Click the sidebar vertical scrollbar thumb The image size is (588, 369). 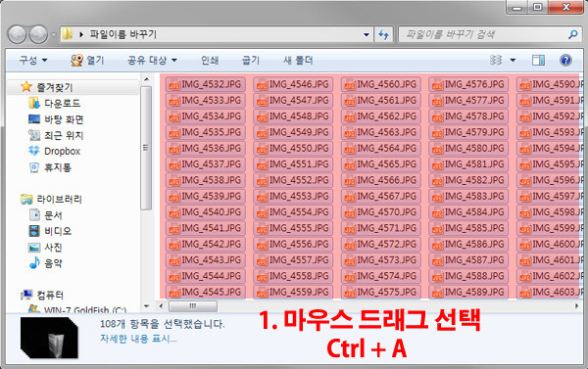point(146,148)
